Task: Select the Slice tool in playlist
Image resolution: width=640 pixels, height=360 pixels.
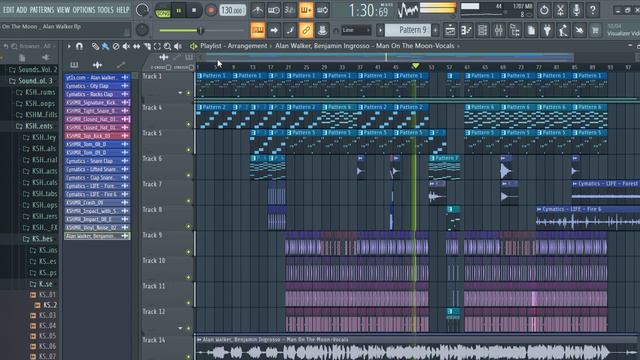Action: [147, 47]
